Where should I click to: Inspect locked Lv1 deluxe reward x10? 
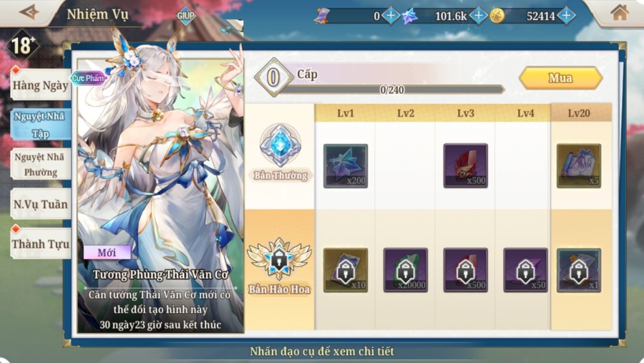(x=346, y=270)
